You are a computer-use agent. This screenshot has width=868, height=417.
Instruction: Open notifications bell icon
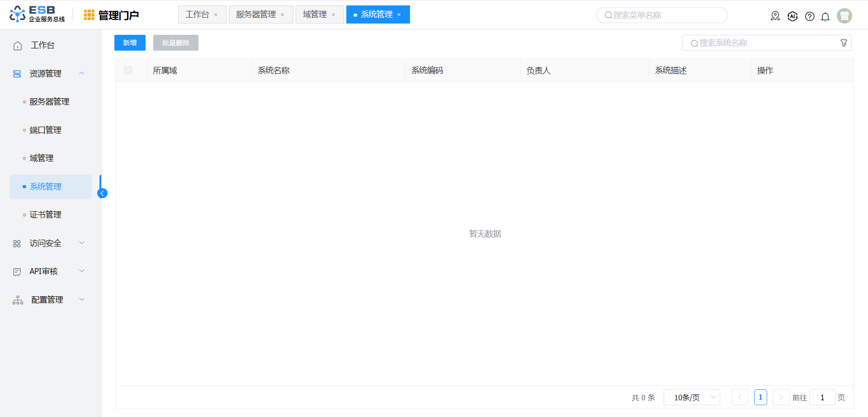tap(825, 17)
